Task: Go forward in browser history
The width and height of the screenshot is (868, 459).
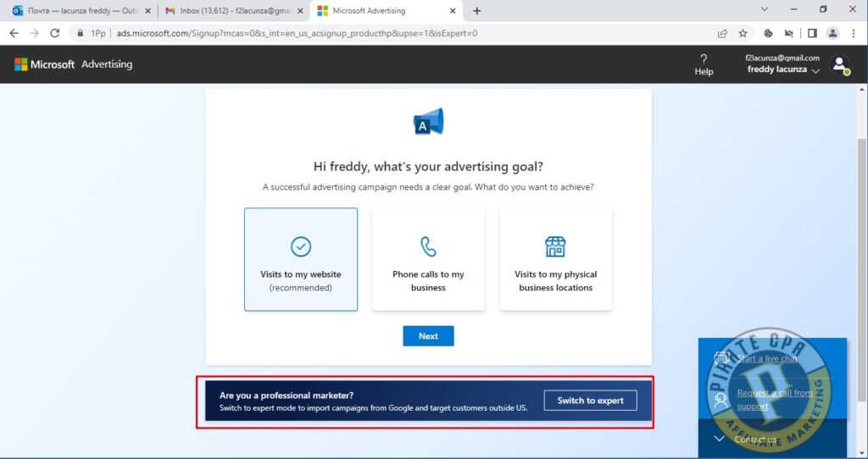Action: (34, 33)
